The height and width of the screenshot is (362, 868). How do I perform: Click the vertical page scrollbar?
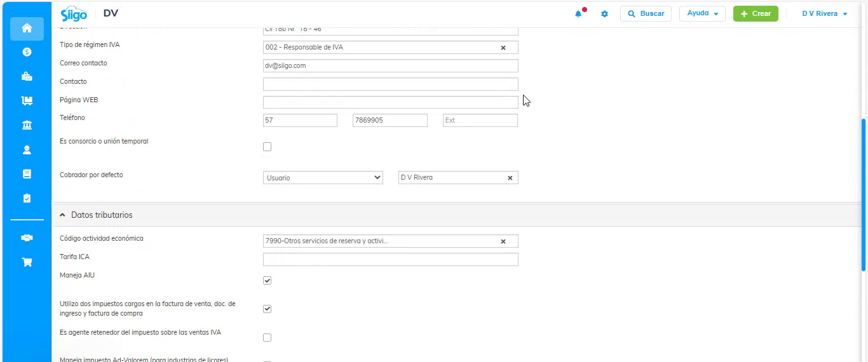click(x=863, y=194)
